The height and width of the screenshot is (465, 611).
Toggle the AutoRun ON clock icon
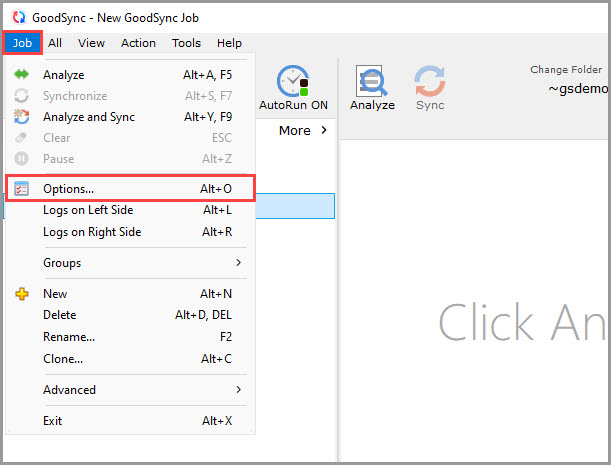[293, 82]
